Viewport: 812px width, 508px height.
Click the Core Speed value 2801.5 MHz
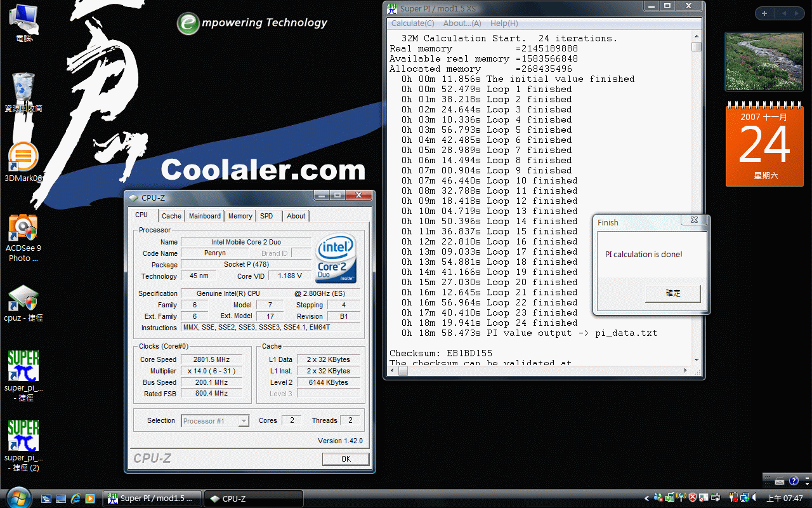click(211, 359)
